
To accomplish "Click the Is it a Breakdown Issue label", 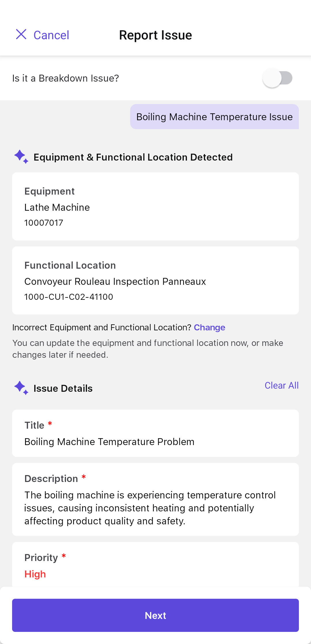I will (x=66, y=78).
